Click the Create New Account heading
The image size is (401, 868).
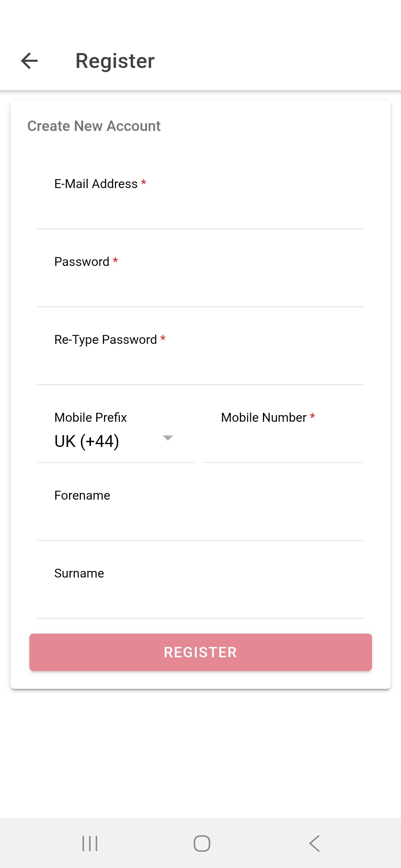click(x=94, y=126)
